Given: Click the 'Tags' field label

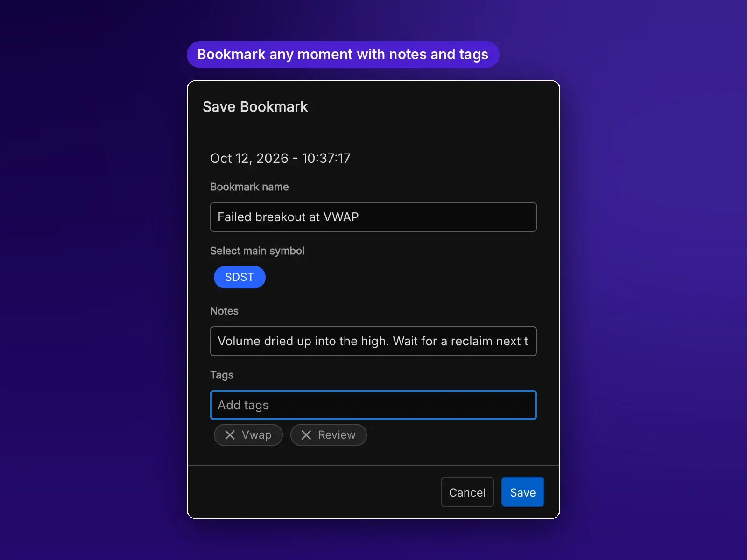Looking at the screenshot, I should pyautogui.click(x=222, y=375).
